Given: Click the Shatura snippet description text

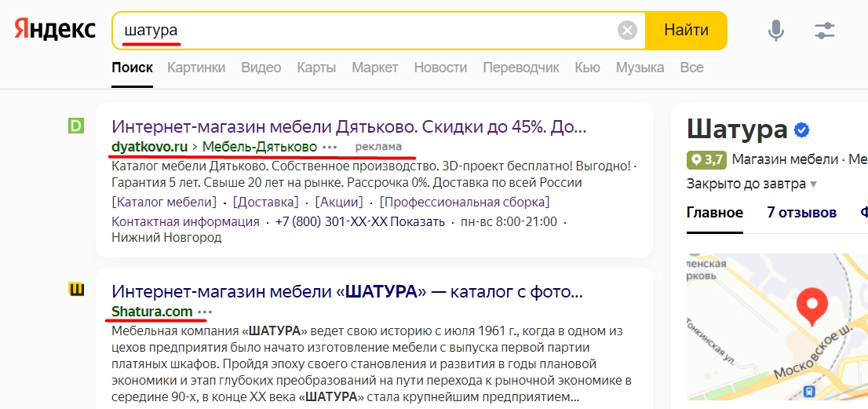Looking at the screenshot, I should 371,364.
